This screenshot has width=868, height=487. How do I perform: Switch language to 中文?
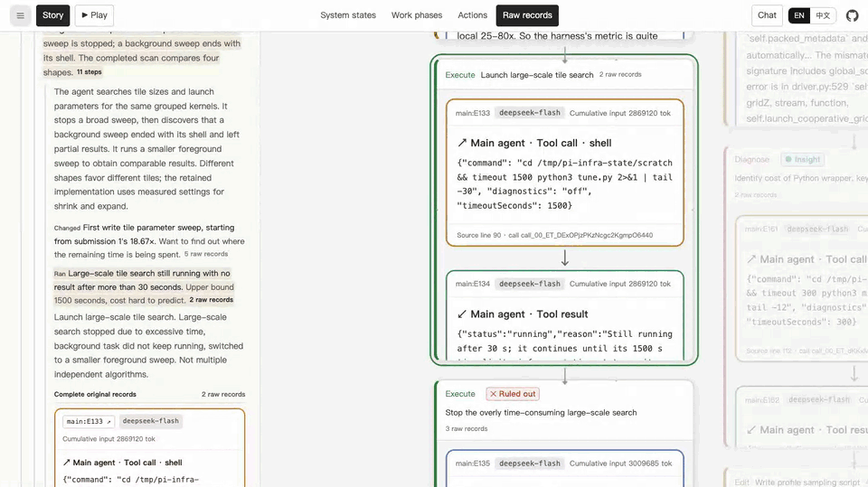click(x=823, y=15)
